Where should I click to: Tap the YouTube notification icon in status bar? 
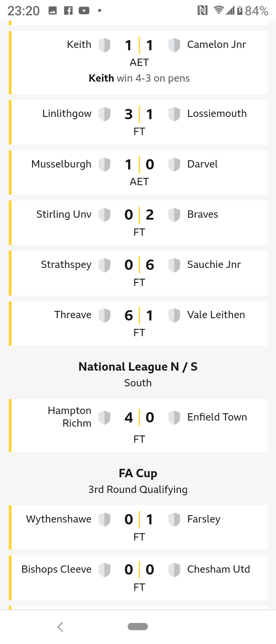[84, 11]
